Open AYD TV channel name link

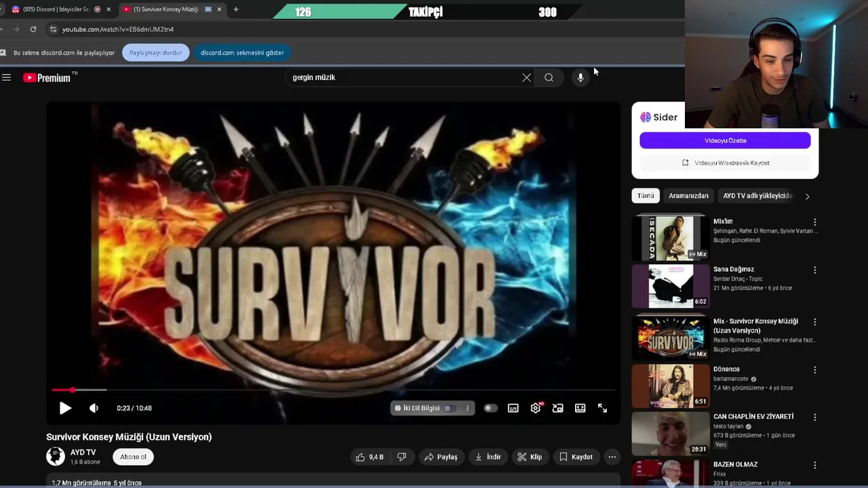[x=83, y=452]
